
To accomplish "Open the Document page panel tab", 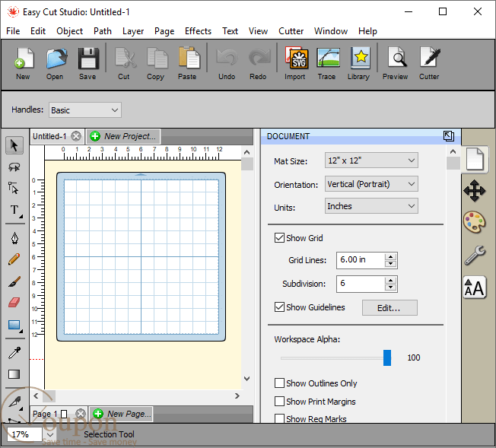I will (475, 159).
